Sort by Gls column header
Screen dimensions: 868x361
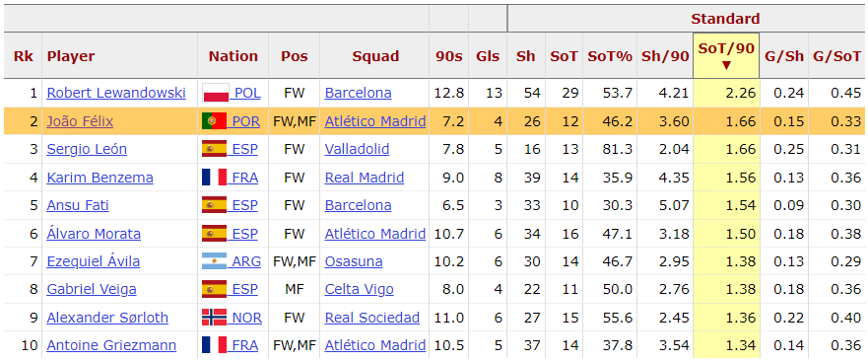(488, 56)
